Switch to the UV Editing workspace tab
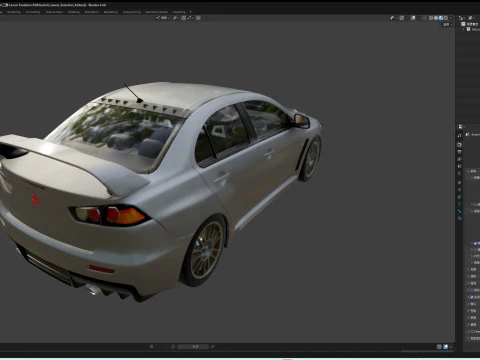This screenshot has height=360, width=480. (33, 12)
